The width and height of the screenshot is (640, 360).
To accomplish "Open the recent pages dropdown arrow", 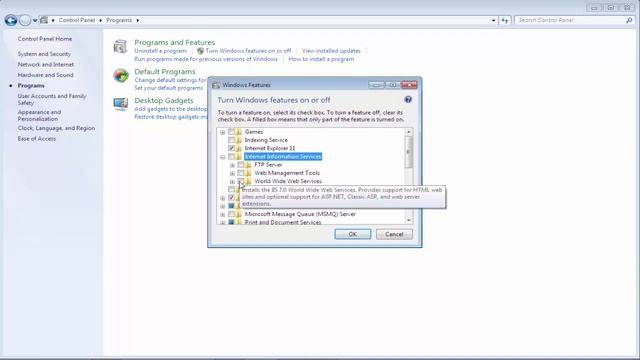I will pyautogui.click(x=35, y=20).
